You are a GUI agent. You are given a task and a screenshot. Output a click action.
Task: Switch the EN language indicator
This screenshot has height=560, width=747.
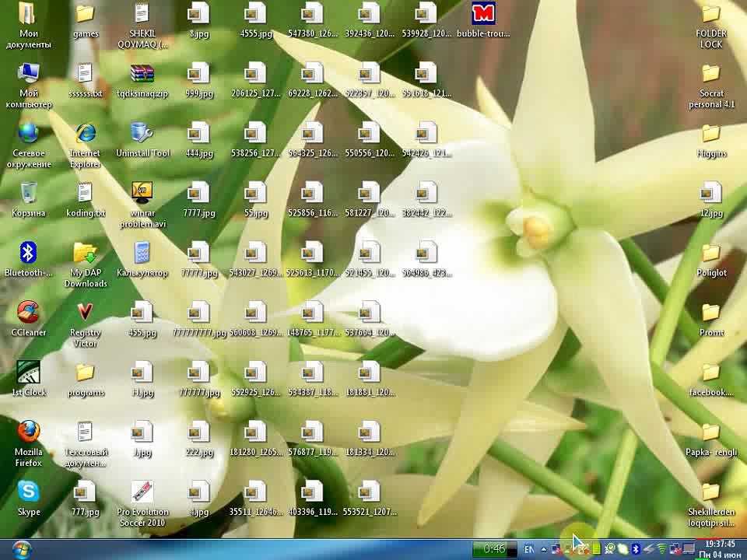pyautogui.click(x=529, y=550)
